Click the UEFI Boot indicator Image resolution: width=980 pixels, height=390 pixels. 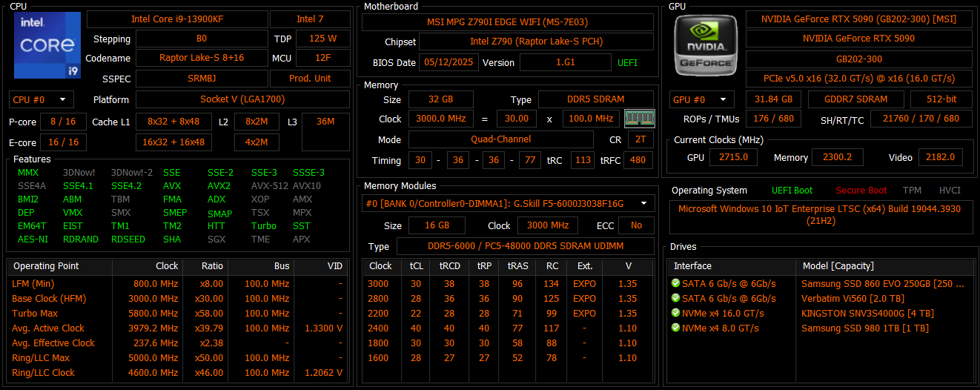click(792, 191)
